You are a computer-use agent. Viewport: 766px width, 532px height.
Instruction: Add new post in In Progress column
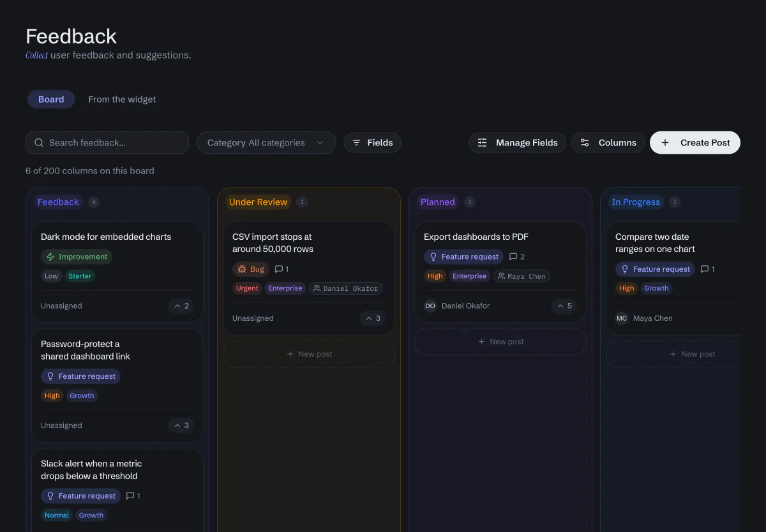673,354
